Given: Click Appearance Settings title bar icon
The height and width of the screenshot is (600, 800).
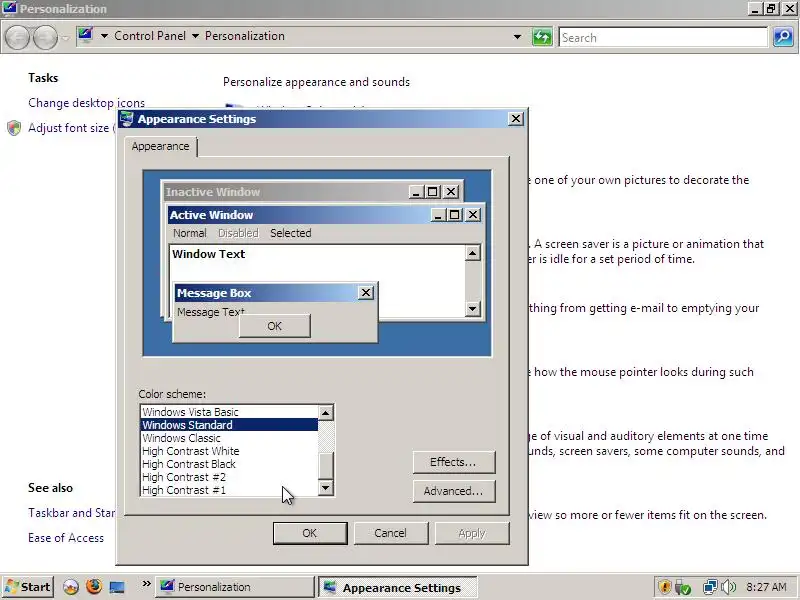Looking at the screenshot, I should [x=126, y=119].
